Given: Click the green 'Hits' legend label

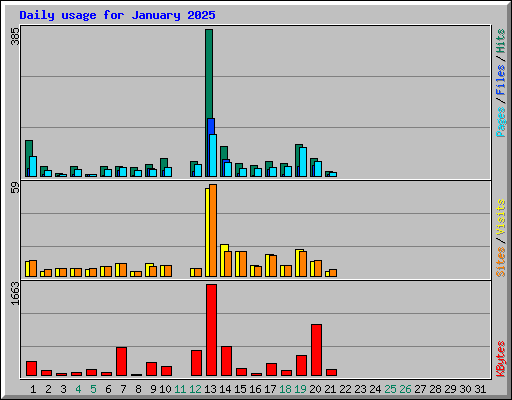Looking at the screenshot, I should pyautogui.click(x=500, y=41).
